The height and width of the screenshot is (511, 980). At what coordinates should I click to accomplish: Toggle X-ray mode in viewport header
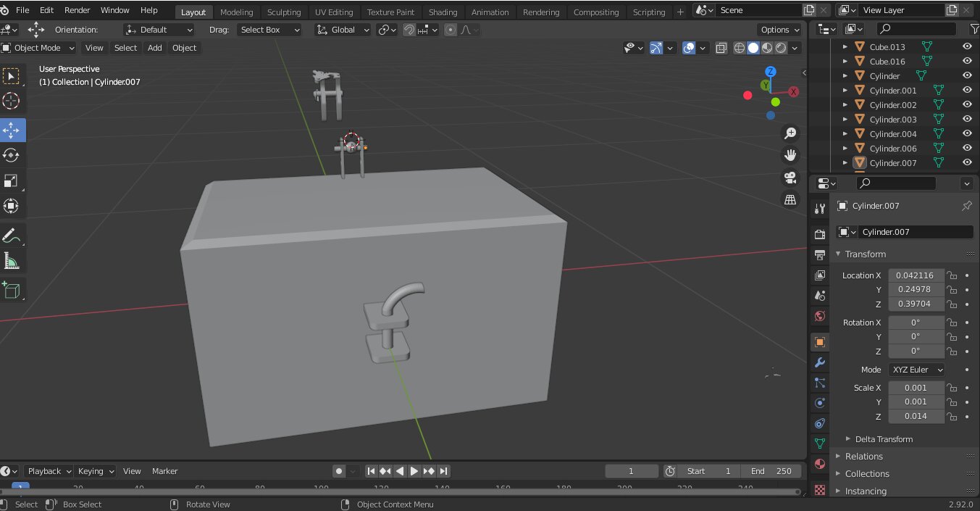[x=721, y=48]
